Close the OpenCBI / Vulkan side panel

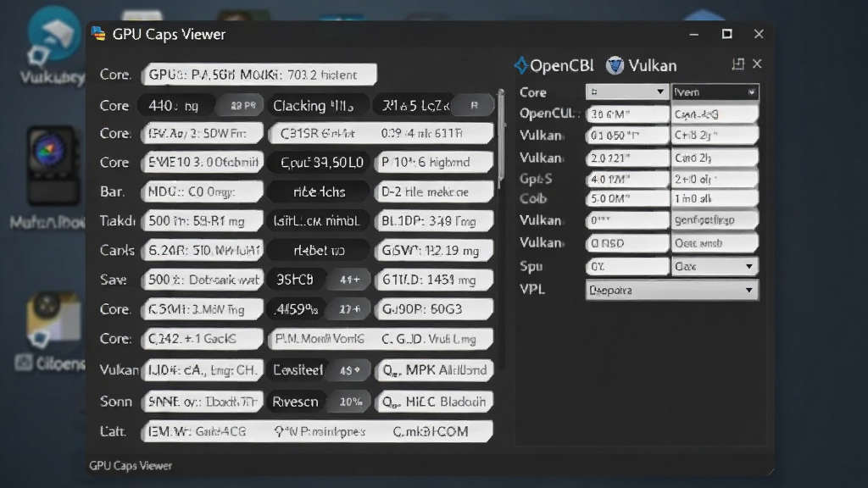757,64
